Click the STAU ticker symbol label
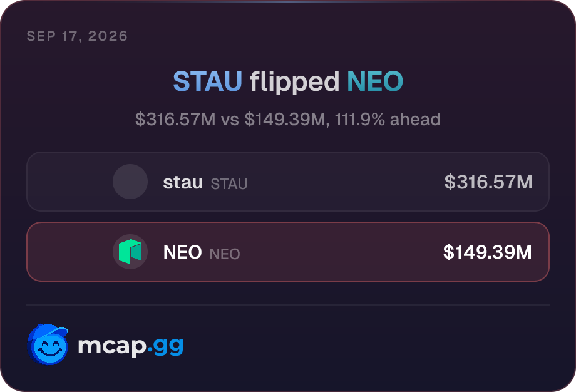Image resolution: width=576 pixels, height=392 pixels. (x=229, y=184)
